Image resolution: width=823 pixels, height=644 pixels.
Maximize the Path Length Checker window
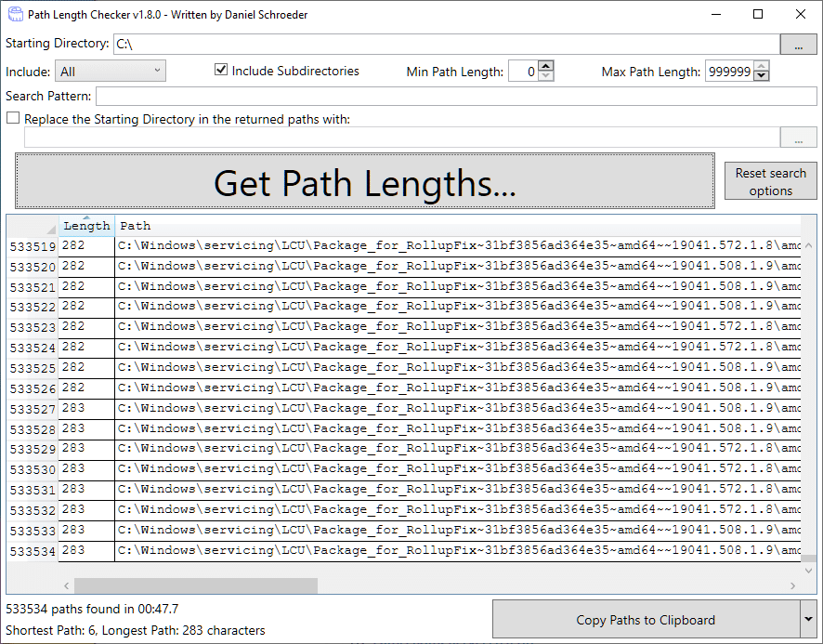(758, 15)
